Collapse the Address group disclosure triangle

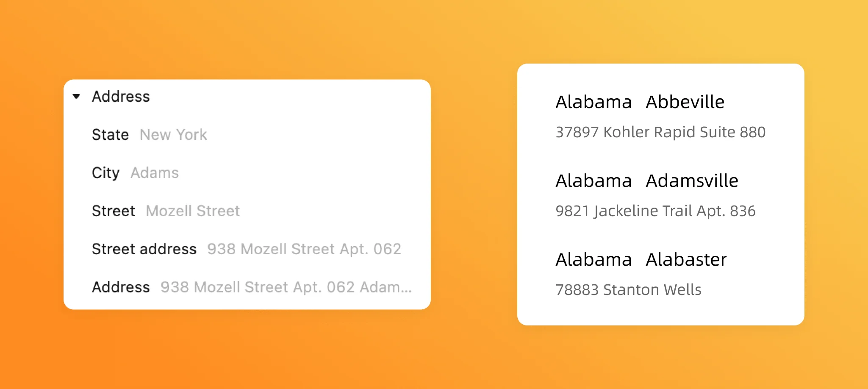point(77,97)
